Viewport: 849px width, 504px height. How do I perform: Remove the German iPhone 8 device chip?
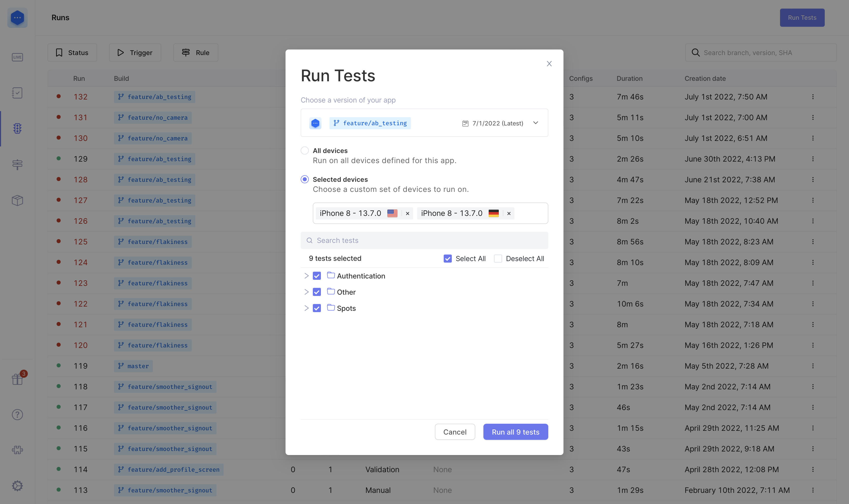click(508, 214)
